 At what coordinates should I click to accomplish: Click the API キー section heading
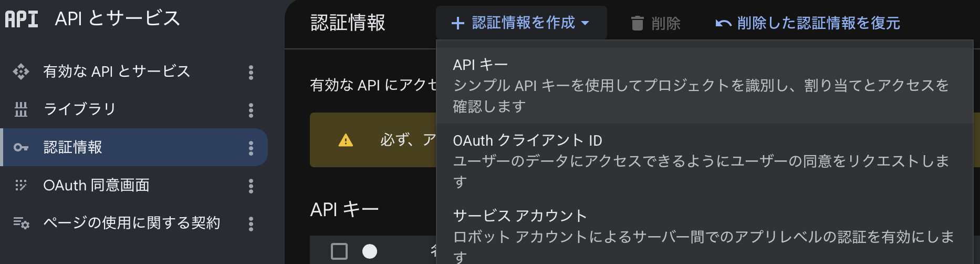tap(345, 209)
